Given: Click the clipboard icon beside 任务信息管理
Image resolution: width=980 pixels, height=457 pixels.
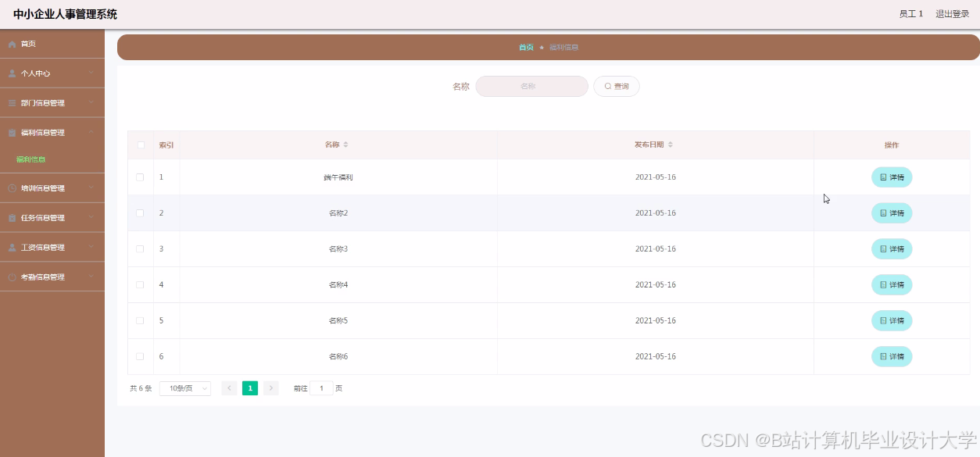Looking at the screenshot, I should pyautogui.click(x=12, y=218).
